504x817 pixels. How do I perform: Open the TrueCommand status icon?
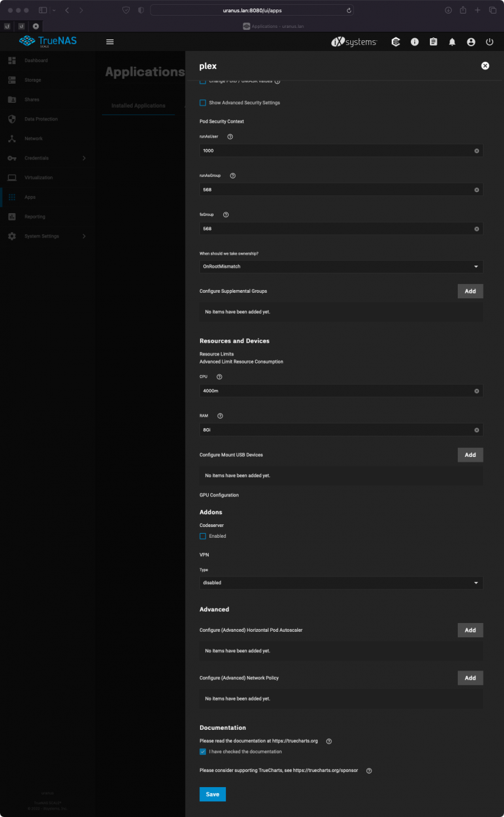click(396, 42)
